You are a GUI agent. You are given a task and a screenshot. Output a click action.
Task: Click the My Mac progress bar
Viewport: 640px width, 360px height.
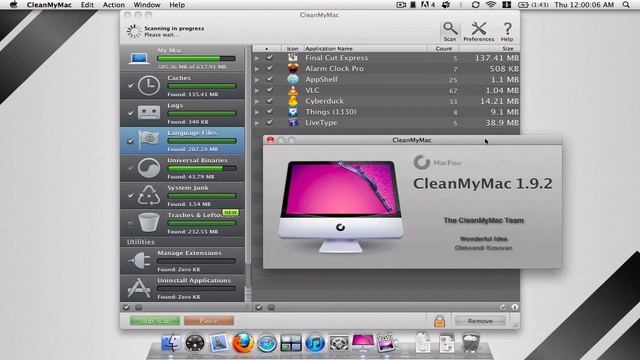(196, 58)
